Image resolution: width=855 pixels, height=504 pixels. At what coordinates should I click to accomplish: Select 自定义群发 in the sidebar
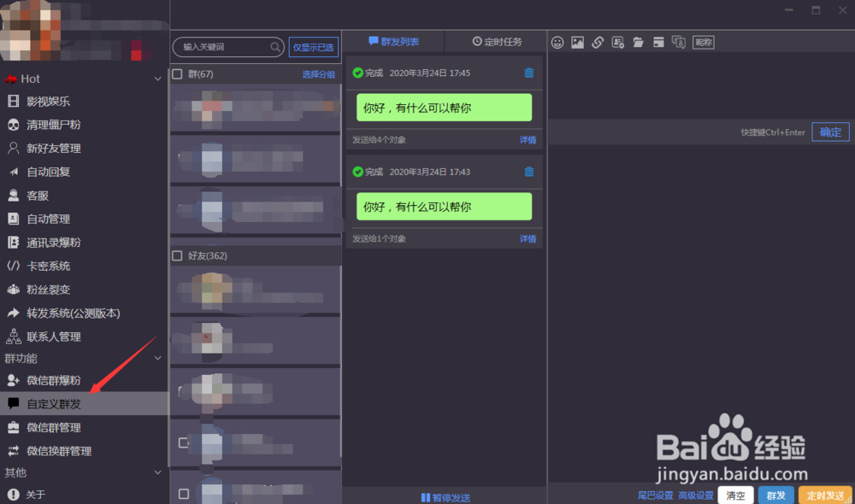85,404
